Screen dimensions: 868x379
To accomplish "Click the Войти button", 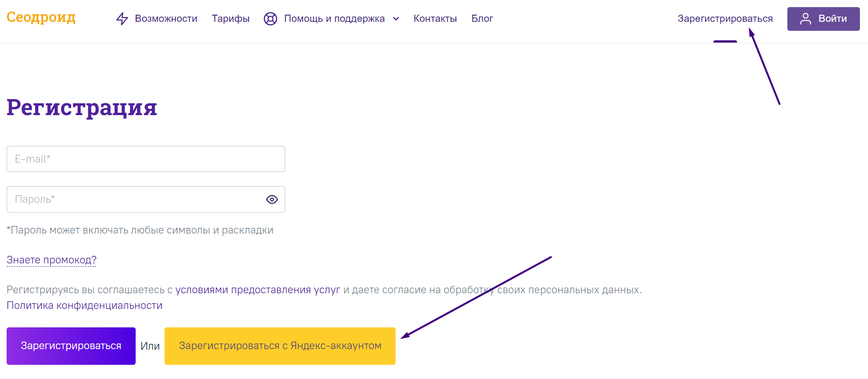I will tap(823, 19).
